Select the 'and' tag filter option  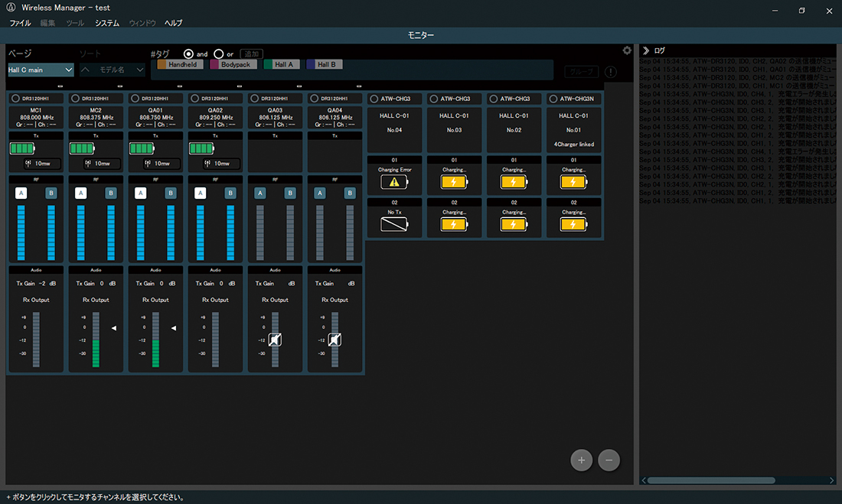click(188, 54)
